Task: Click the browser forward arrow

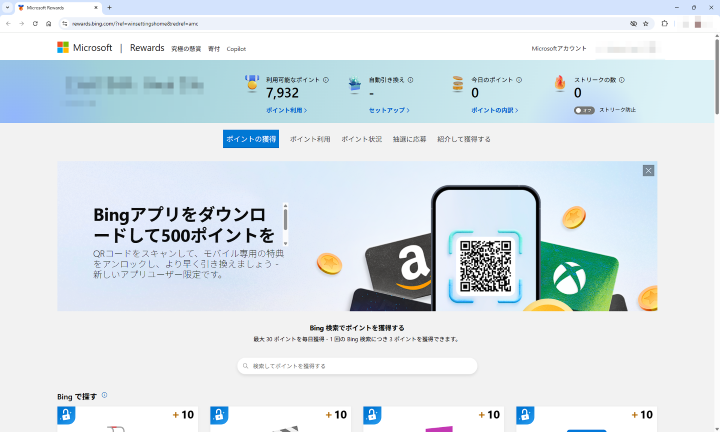Action: (22, 23)
